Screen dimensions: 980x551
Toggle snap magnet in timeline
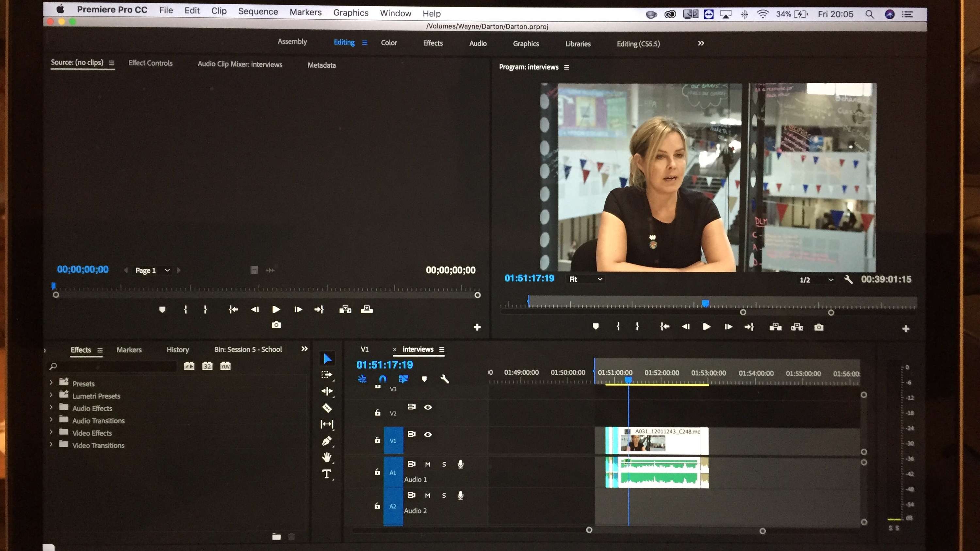pyautogui.click(x=383, y=379)
